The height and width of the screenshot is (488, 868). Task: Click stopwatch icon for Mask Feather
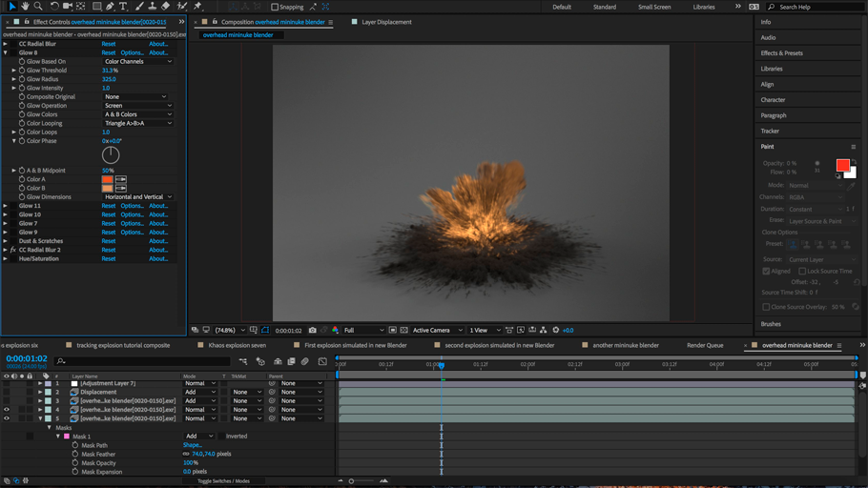tap(75, 455)
